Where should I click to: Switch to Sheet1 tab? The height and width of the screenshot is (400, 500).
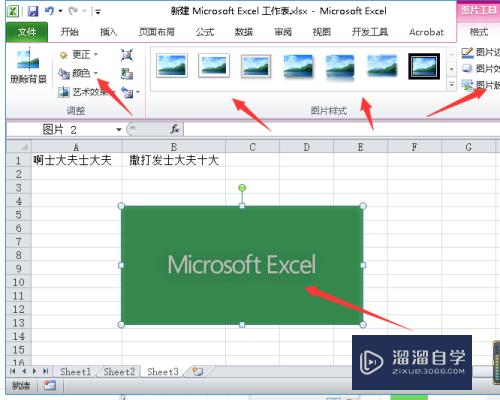point(75,372)
